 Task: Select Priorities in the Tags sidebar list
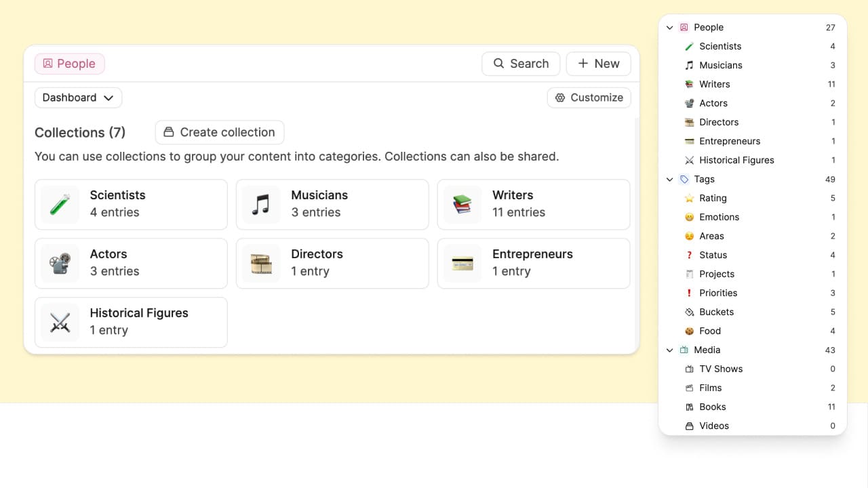click(x=718, y=293)
